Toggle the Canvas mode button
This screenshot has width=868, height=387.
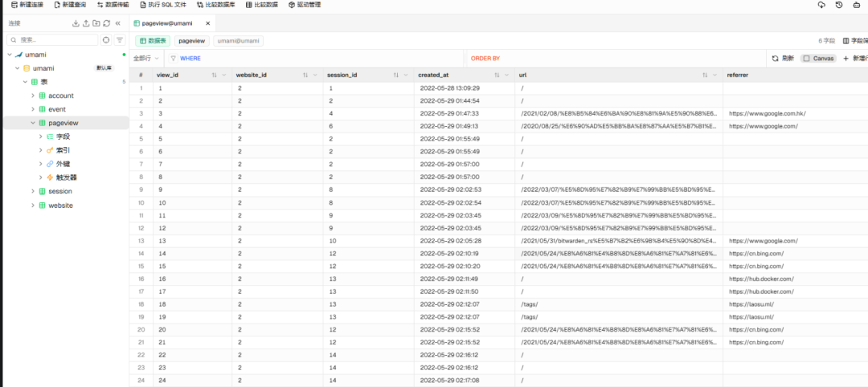pos(818,58)
